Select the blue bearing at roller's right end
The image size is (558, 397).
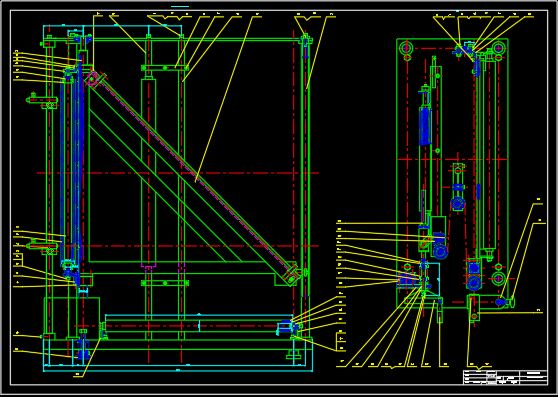click(x=286, y=327)
